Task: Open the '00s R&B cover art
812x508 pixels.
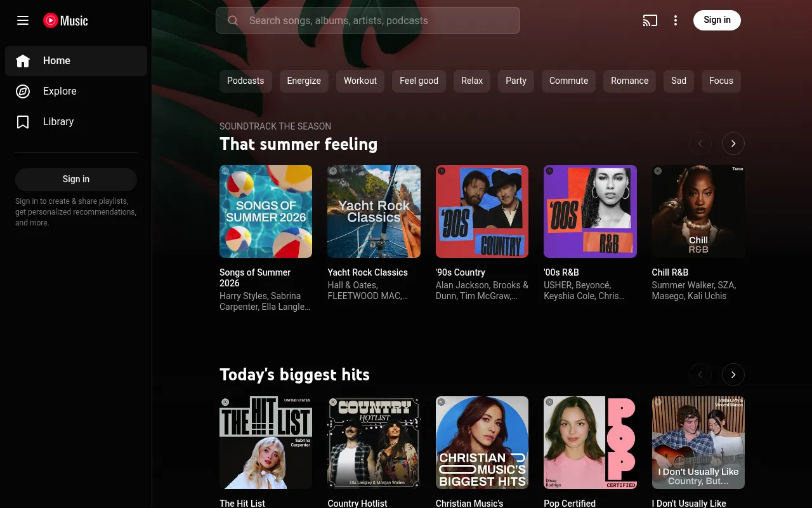Action: pos(590,211)
